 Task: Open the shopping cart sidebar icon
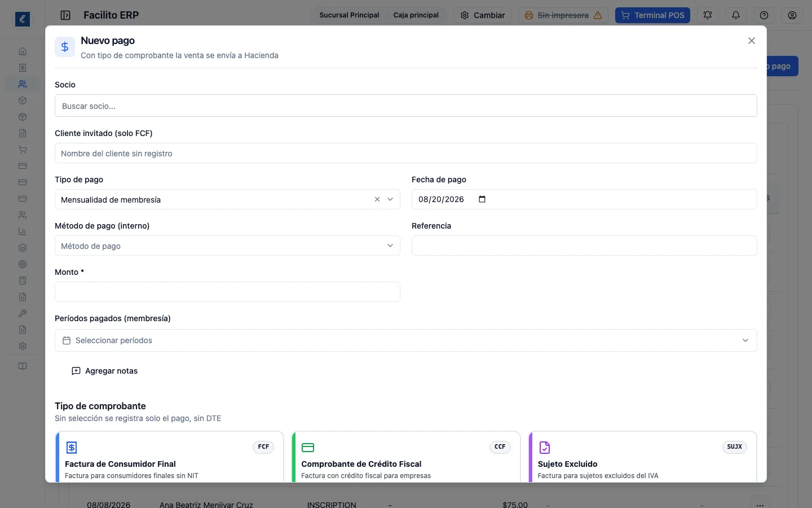pyautogui.click(x=23, y=150)
